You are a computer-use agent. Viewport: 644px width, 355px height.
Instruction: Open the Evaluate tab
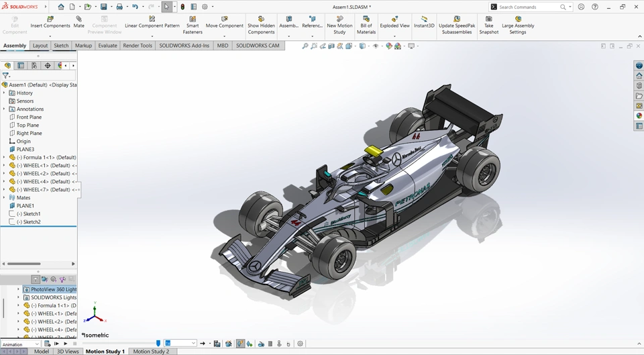pyautogui.click(x=107, y=46)
